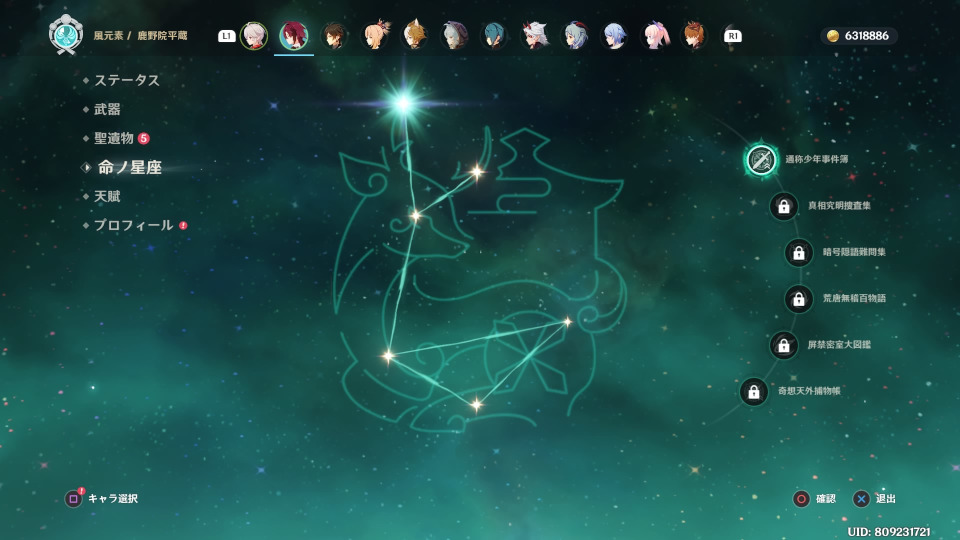960x540 pixels.
Task: Select the pink-haired character portrait
Action: [654, 36]
